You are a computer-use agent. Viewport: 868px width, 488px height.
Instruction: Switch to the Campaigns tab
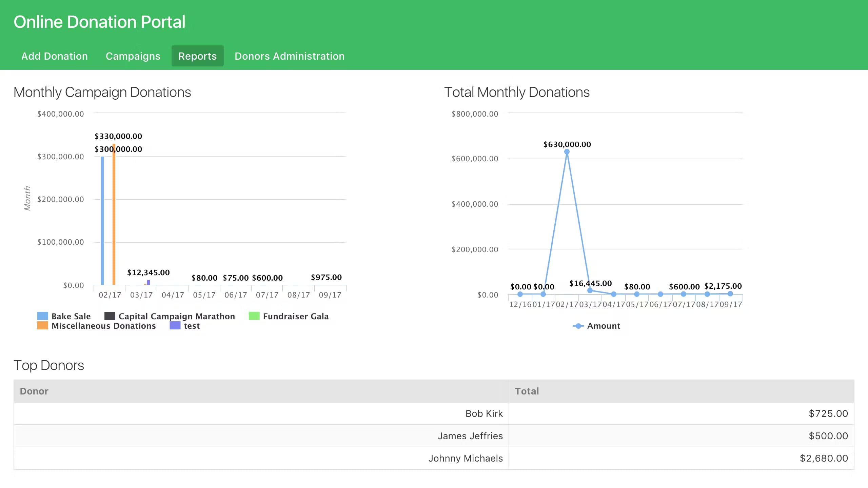point(133,56)
